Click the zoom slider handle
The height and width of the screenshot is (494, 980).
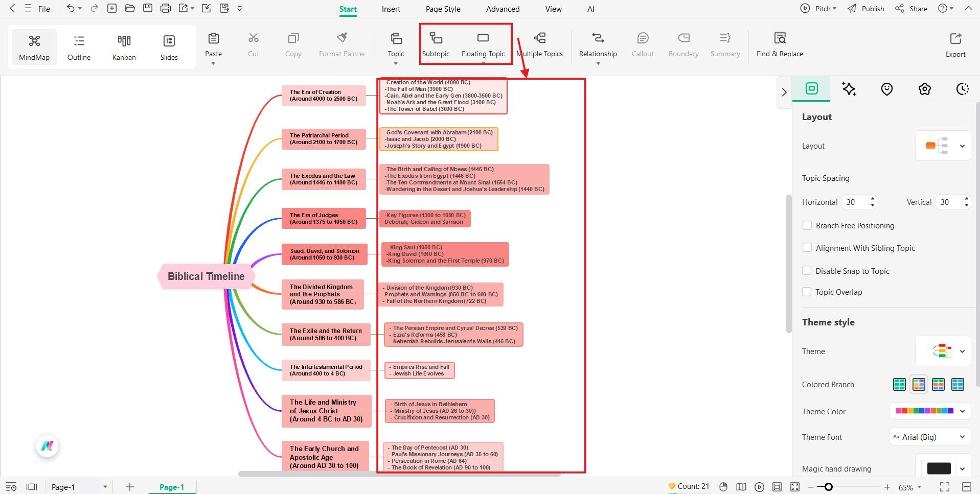[828, 487]
